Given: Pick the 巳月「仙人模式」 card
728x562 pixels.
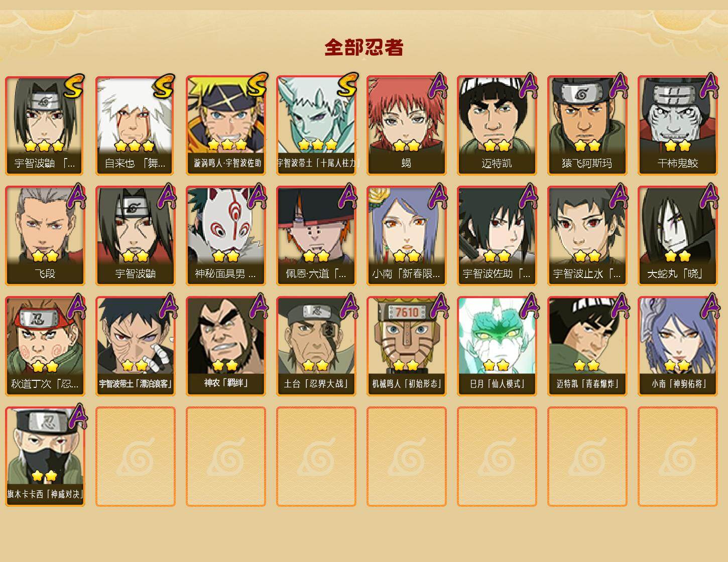Looking at the screenshot, I should click(497, 346).
